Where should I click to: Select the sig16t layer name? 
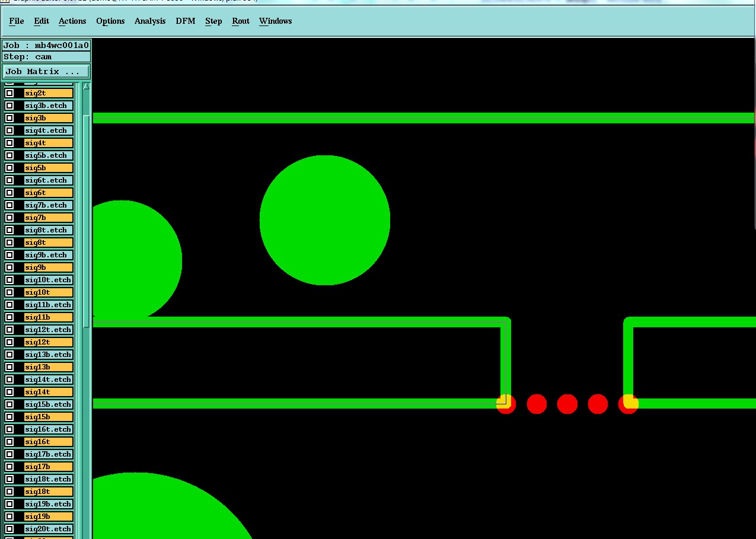click(49, 442)
